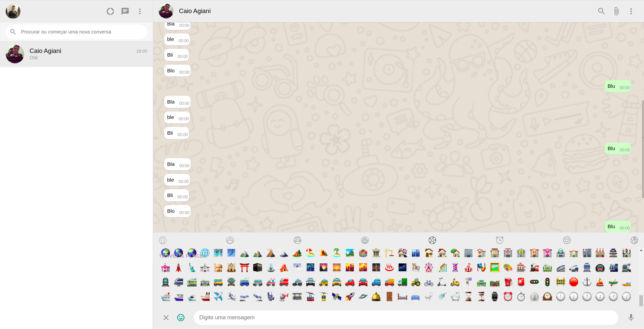Insert the fire engine emoji
This screenshot has height=329, width=644.
pos(284,282)
